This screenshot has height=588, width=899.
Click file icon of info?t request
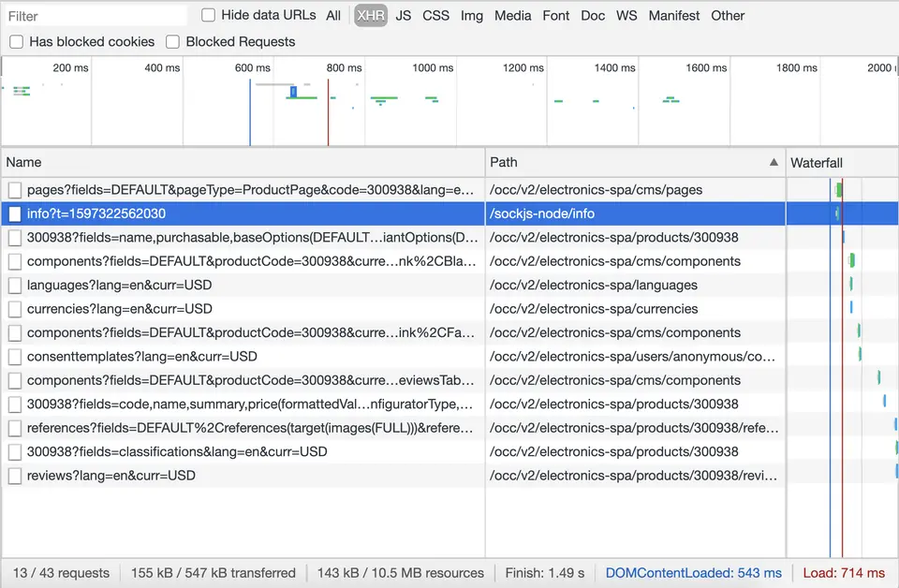click(15, 214)
